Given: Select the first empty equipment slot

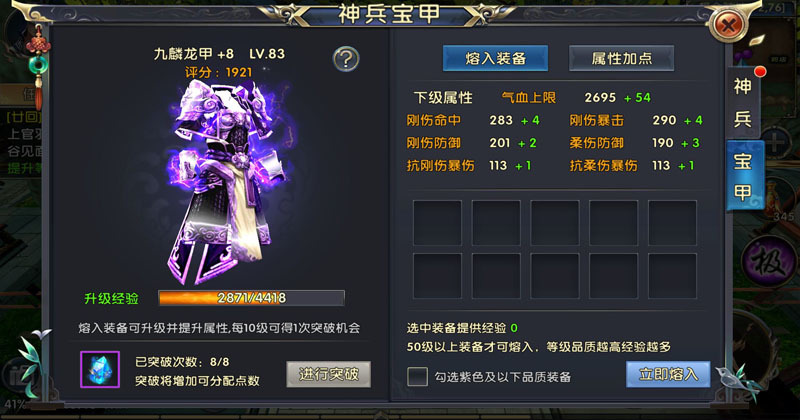Looking at the screenshot, I should pos(437,223).
